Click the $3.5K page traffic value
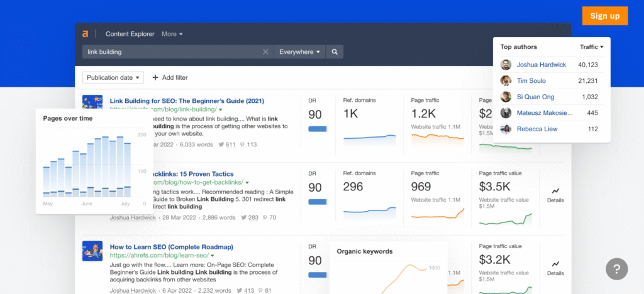Screen dimensions: 644x294 pyautogui.click(x=494, y=187)
